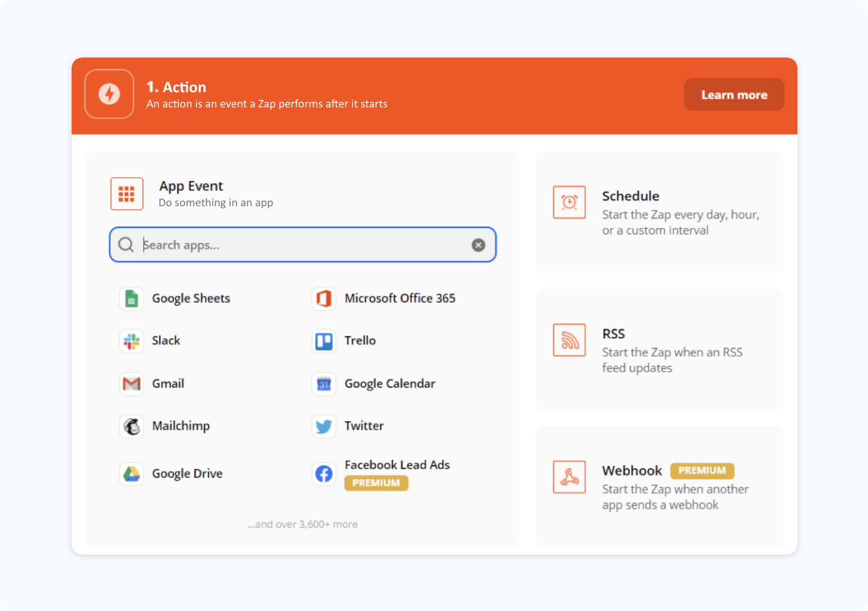This screenshot has width=868, height=611.
Task: Select the Mailchimp app icon
Action: pyautogui.click(x=131, y=426)
